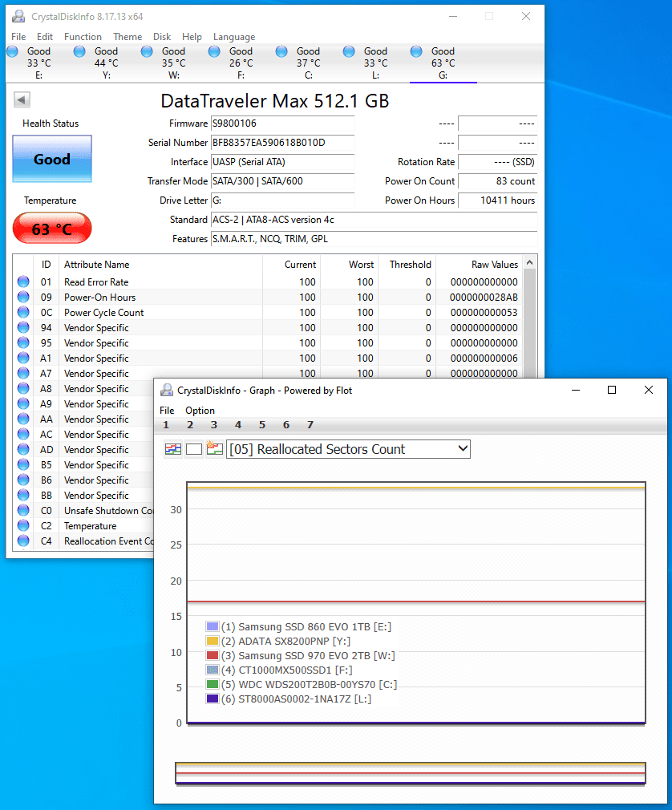Click the status orb for attribute AC row
Screen dimensions: 672x810
[23, 434]
